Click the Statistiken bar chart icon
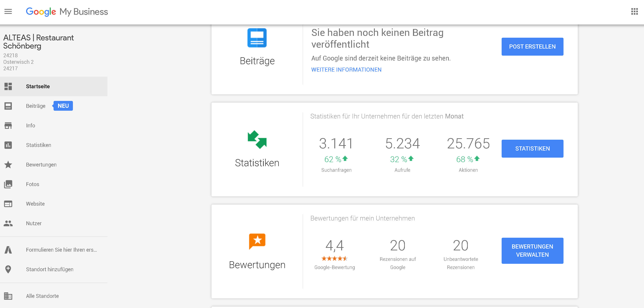 tap(8, 145)
